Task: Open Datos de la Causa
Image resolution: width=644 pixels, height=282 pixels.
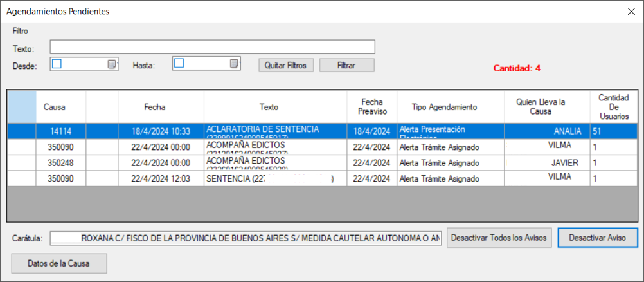Action: tap(59, 263)
